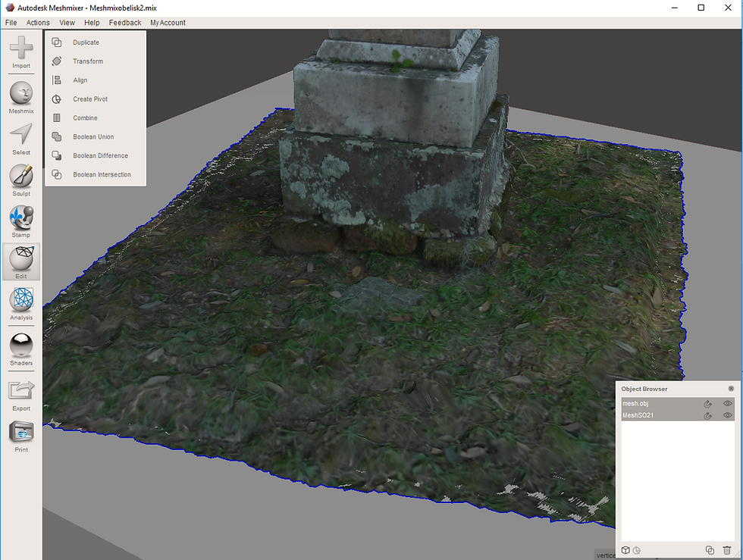Viewport: 743px width, 560px height.
Task: Click the Import tool in the left toolbar
Action: [x=21, y=52]
